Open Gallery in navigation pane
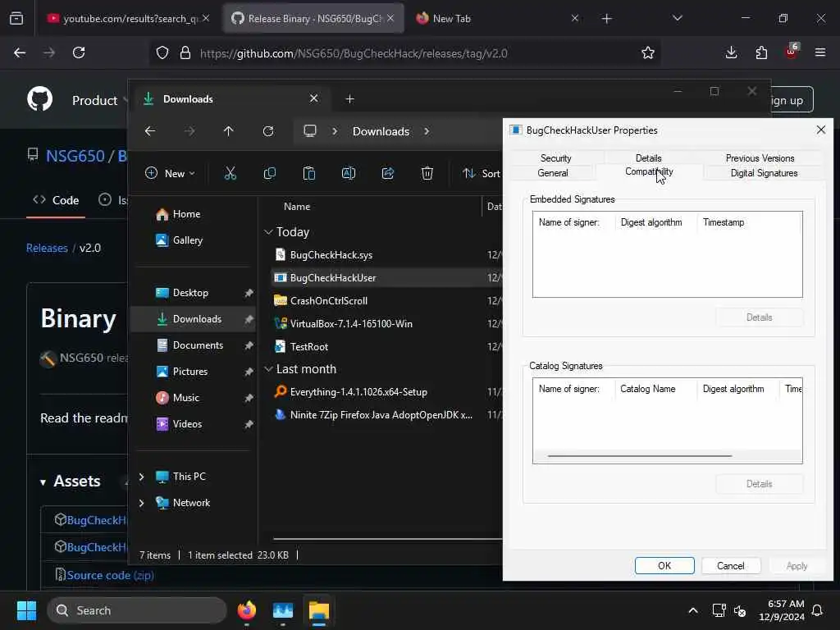The image size is (840, 630). (188, 240)
